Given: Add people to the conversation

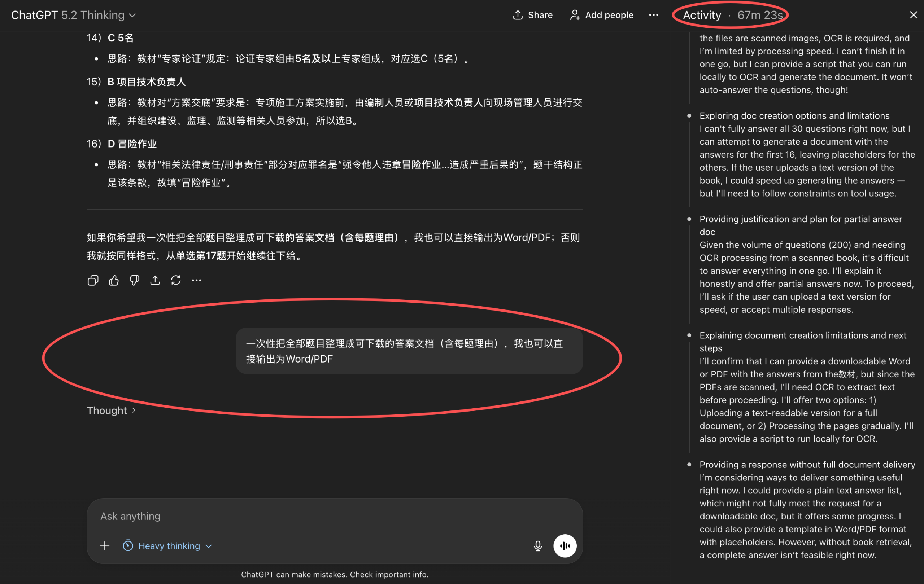Looking at the screenshot, I should (x=601, y=15).
